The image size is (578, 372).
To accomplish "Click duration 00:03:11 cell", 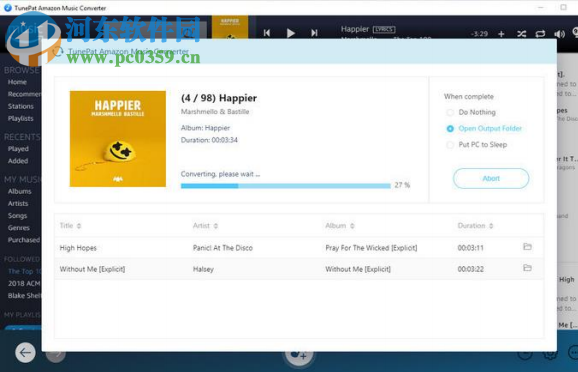I will [x=470, y=248].
